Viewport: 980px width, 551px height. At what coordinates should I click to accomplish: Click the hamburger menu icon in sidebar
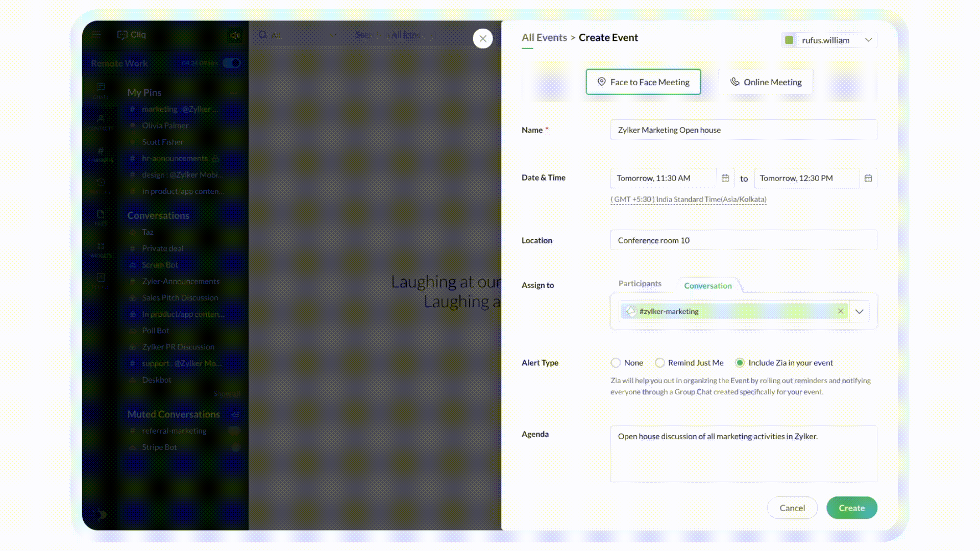pos(96,35)
